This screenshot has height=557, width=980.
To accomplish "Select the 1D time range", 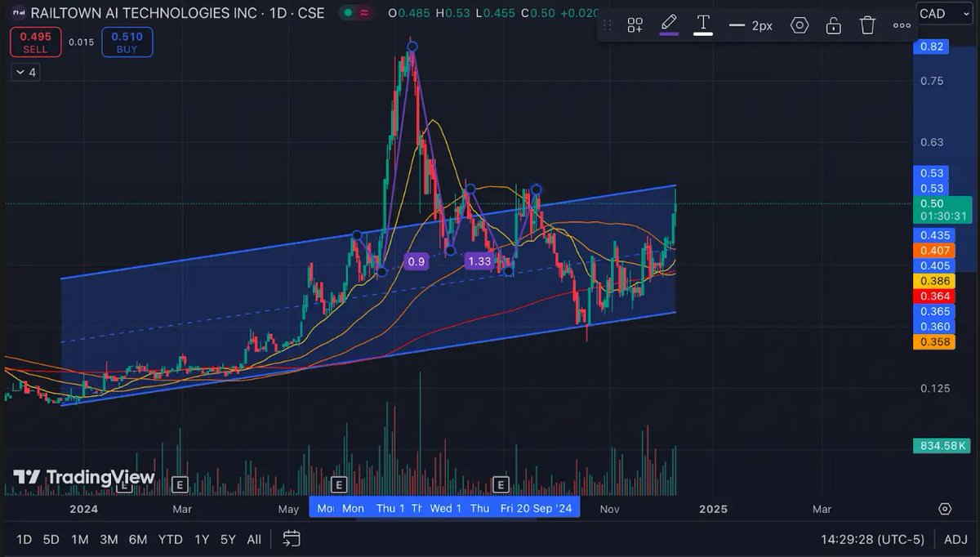I will coord(24,539).
